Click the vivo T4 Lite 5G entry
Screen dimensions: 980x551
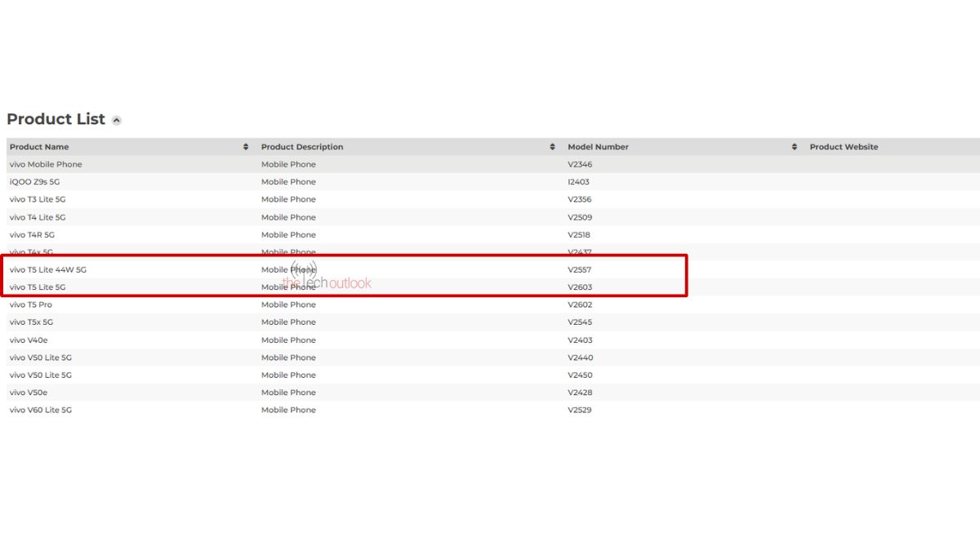pos(38,217)
